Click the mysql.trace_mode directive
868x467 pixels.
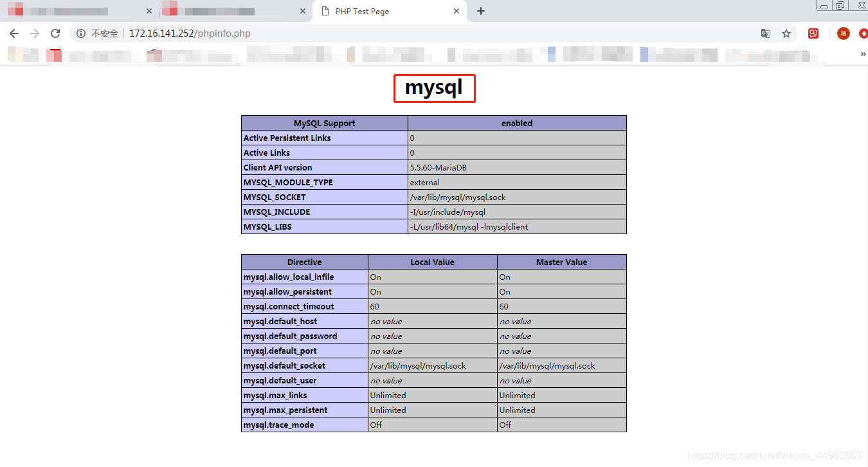(279, 425)
